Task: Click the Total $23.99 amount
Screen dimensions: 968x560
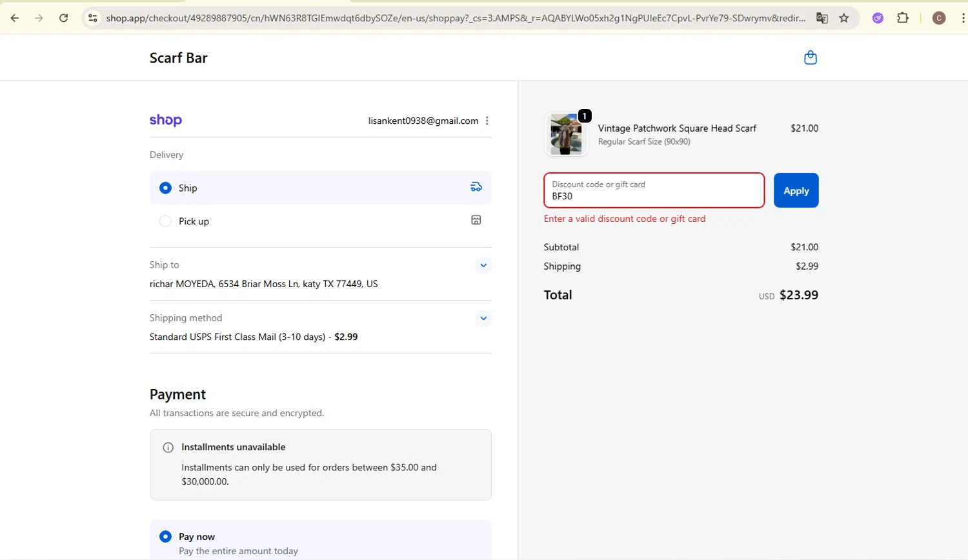Action: point(799,295)
